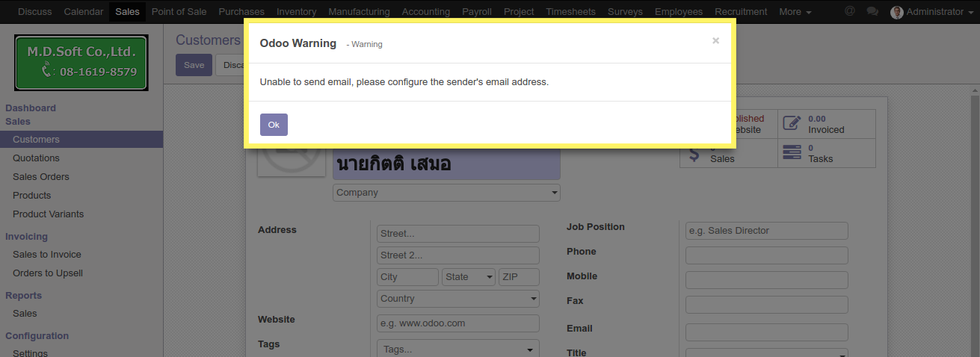Select Dashboard in the sidebar
This screenshot has width=980, height=357.
pyautogui.click(x=31, y=108)
